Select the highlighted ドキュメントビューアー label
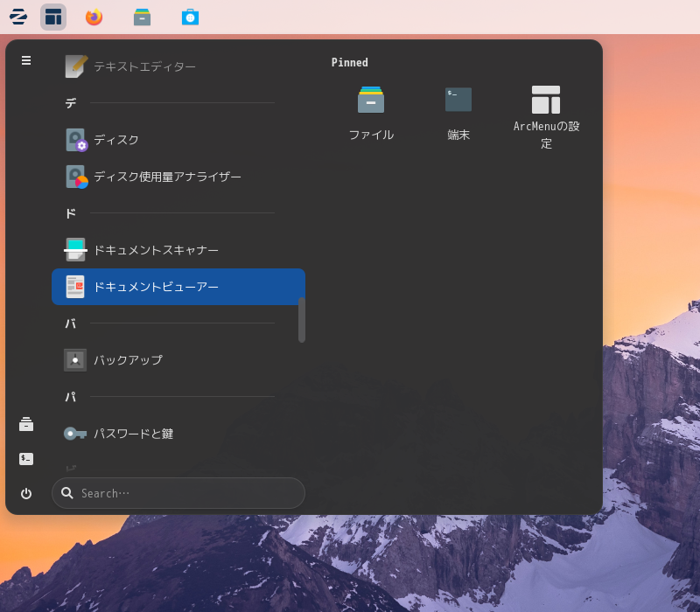This screenshot has width=700, height=612. 157,287
